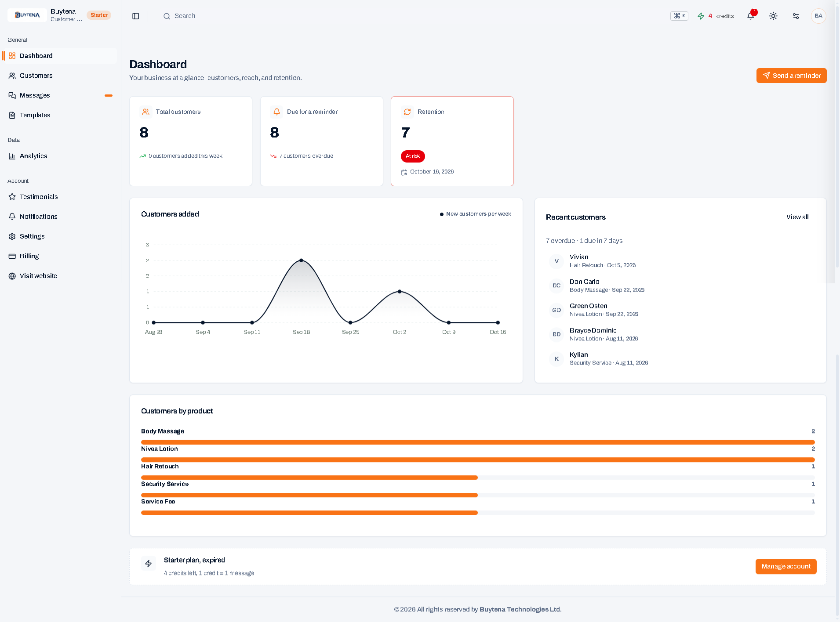Open Testimonials page
This screenshot has width=840, height=622.
coord(59,197)
